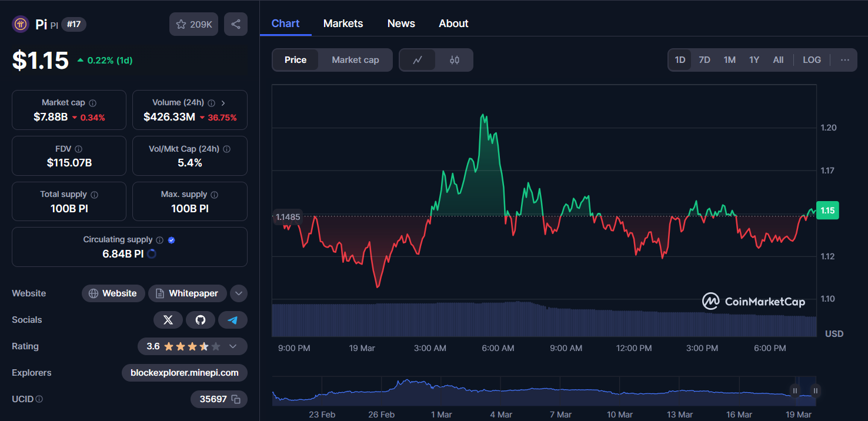Screen dimensions: 868x421
Task: Switch to candlestick chart icon
Action: [x=454, y=60]
